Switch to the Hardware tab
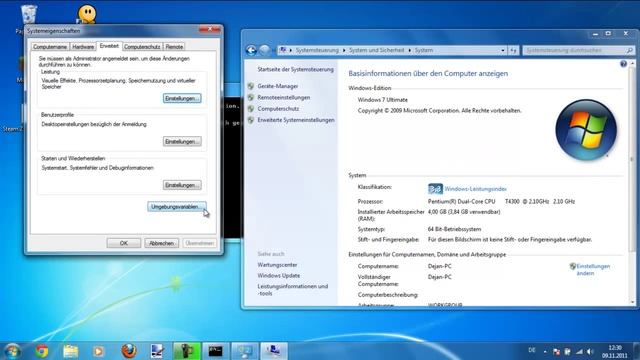 (83, 47)
